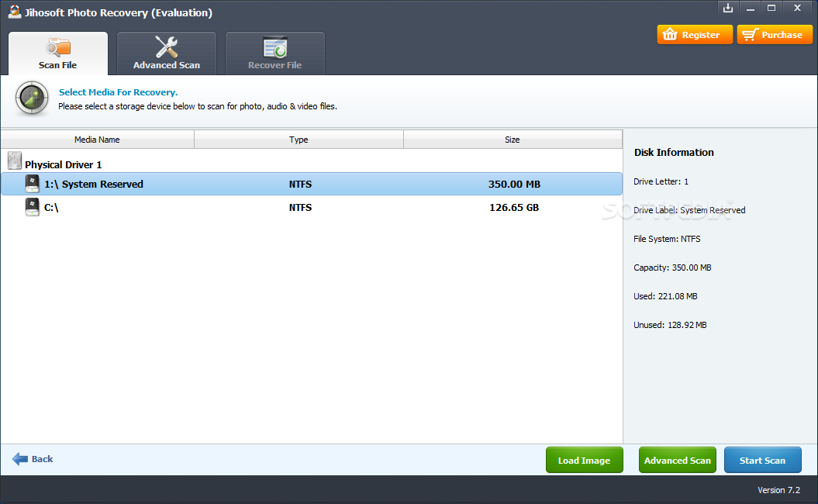Click the Physical Driver 1 hard disk icon
Image resolution: width=818 pixels, height=504 pixels.
pyautogui.click(x=15, y=161)
